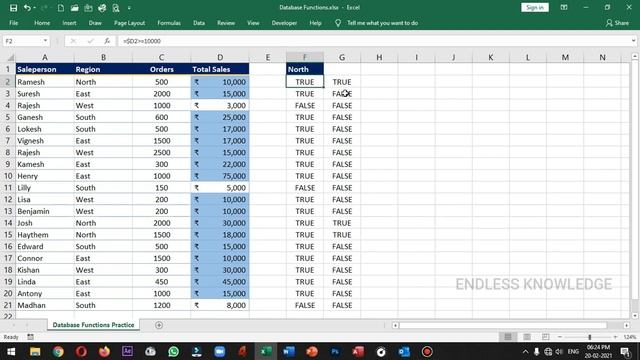Select the North header in F1
The image size is (640, 360).
tap(305, 69)
